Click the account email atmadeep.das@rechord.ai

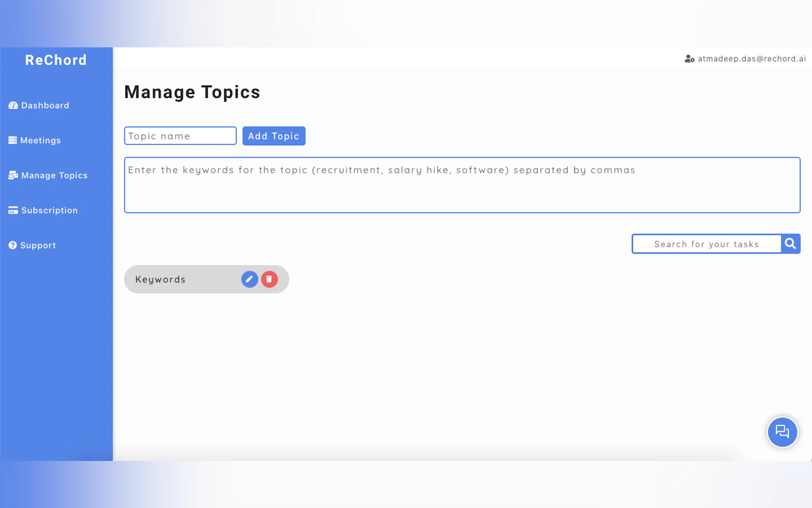(x=752, y=59)
